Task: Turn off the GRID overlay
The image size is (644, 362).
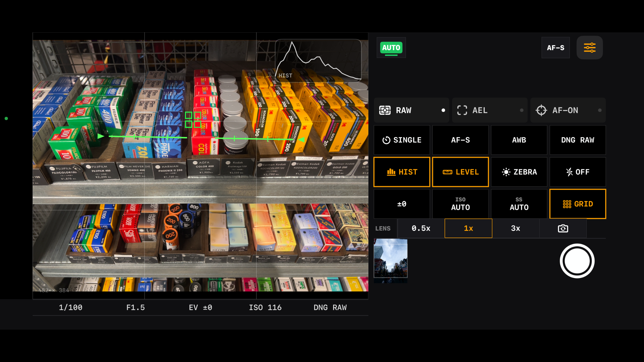Action: [577, 204]
